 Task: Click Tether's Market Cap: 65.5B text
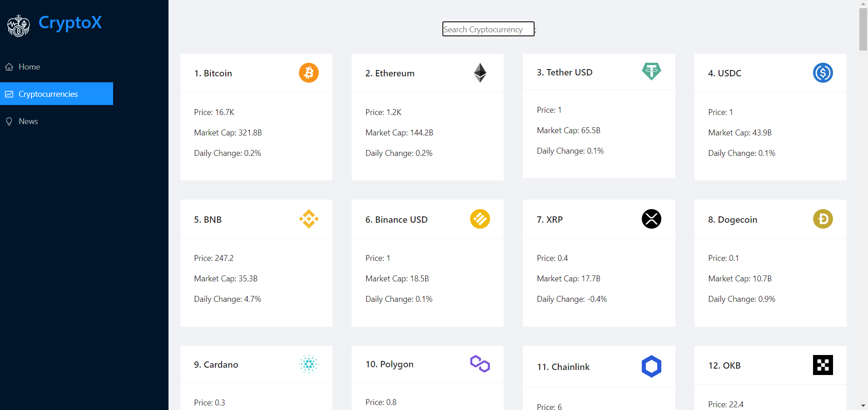tap(569, 130)
